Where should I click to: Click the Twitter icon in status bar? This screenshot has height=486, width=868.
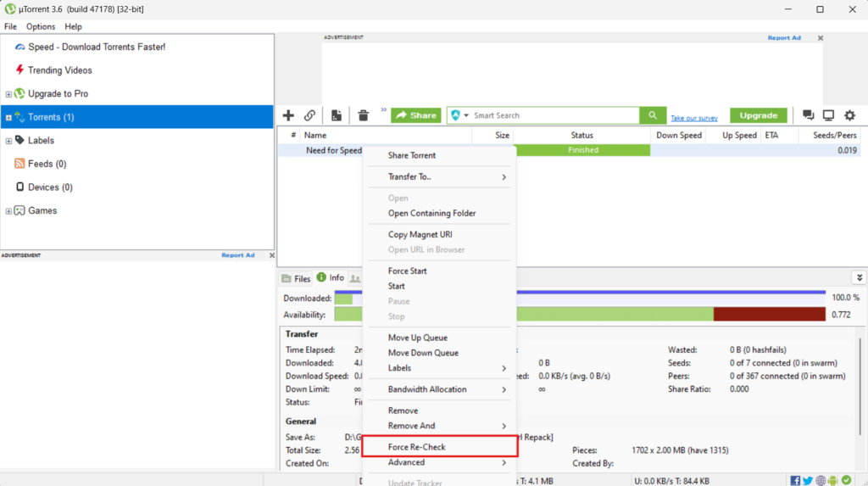point(808,480)
